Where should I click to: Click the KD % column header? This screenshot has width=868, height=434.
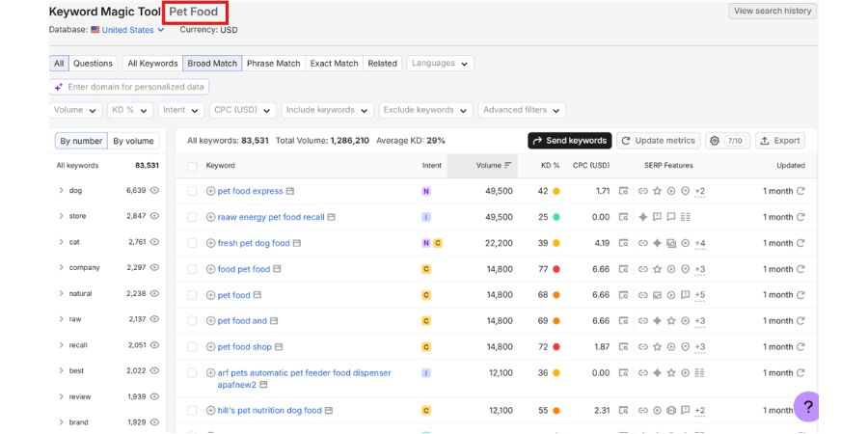pyautogui.click(x=551, y=166)
